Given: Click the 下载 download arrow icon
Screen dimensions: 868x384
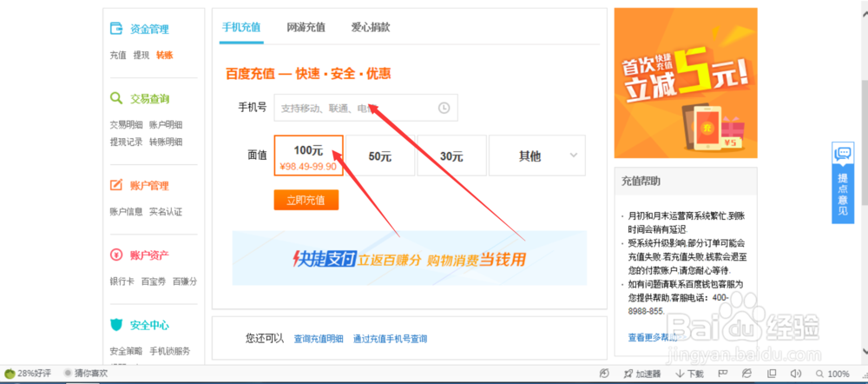Looking at the screenshot, I should [680, 374].
